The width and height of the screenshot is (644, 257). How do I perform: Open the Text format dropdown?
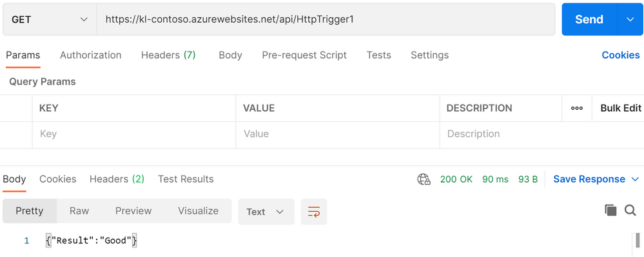266,212
